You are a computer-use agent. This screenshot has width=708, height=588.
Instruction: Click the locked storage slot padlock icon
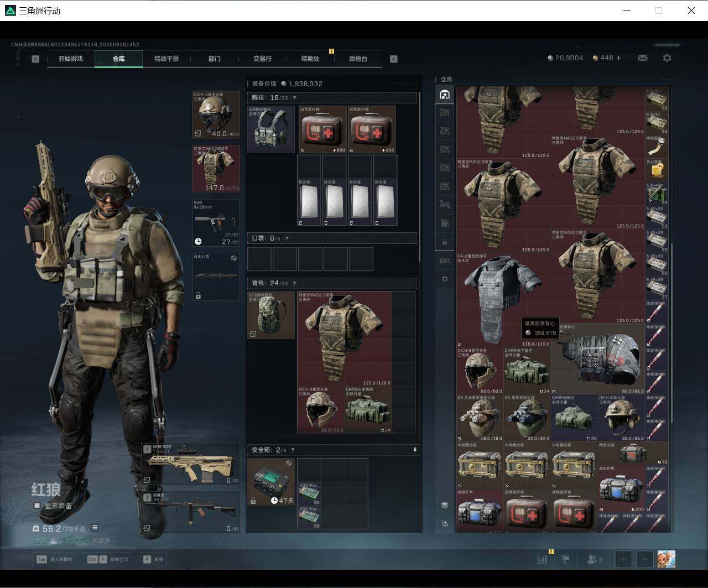coord(445,242)
